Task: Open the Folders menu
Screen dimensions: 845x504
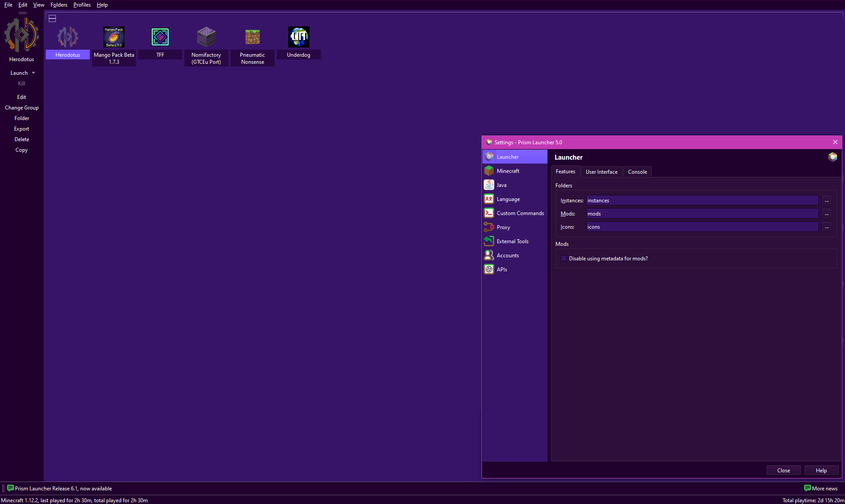Action: [x=59, y=5]
